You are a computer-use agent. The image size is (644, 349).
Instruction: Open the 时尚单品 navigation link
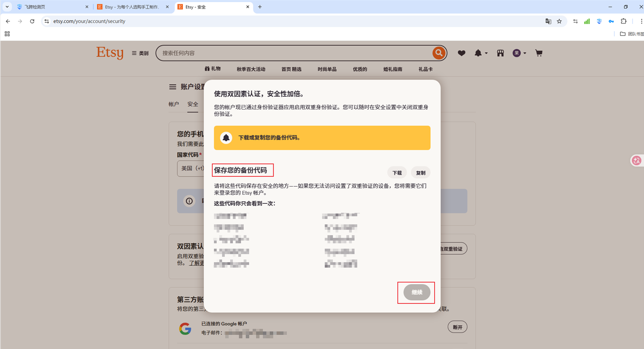point(327,69)
